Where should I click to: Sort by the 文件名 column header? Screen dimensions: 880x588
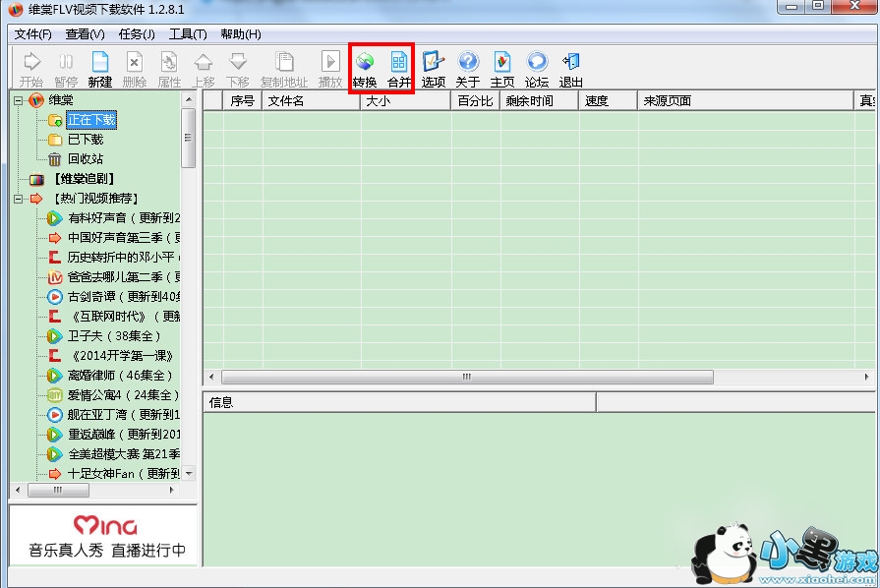coord(312,101)
